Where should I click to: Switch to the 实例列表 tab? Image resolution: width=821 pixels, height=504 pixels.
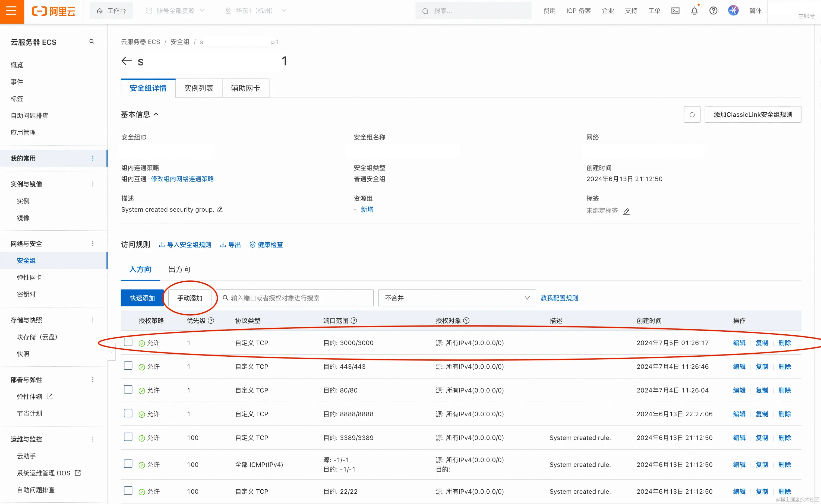pos(199,88)
